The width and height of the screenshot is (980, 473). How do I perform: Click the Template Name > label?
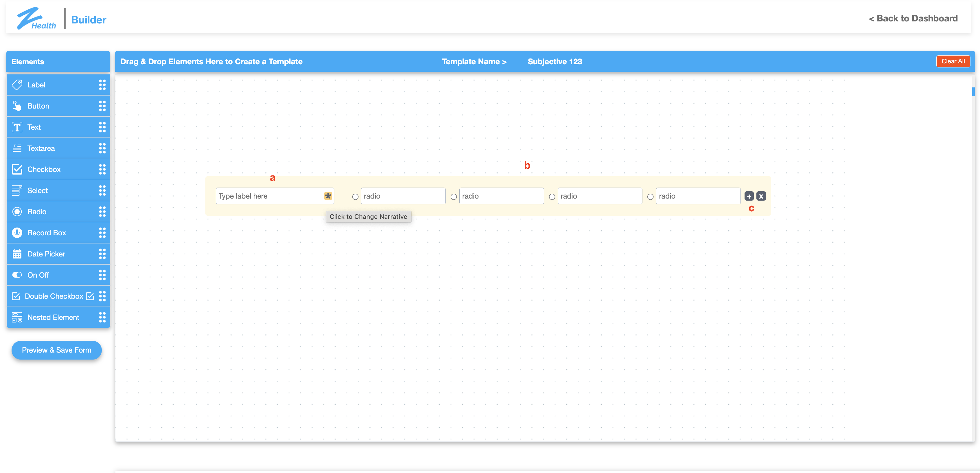click(x=474, y=61)
